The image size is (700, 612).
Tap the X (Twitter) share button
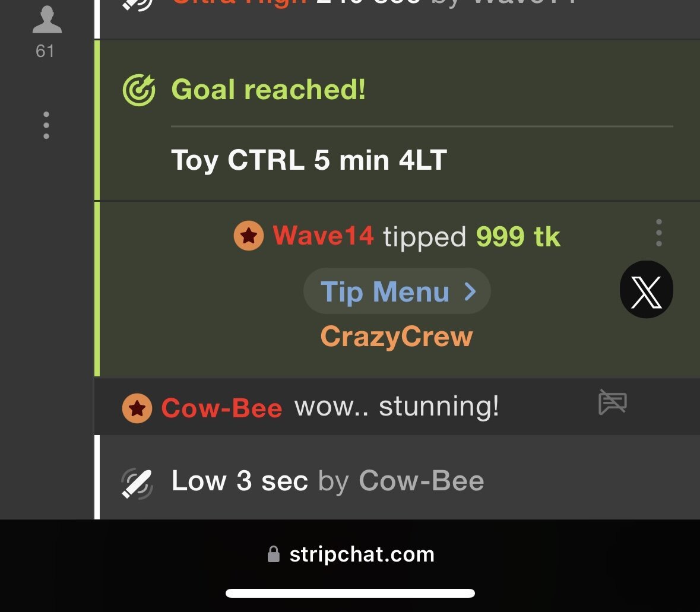(x=646, y=290)
